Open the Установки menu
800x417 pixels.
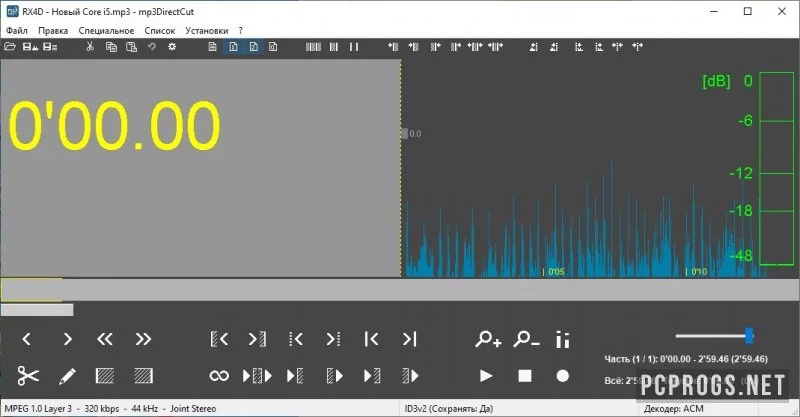pos(207,31)
